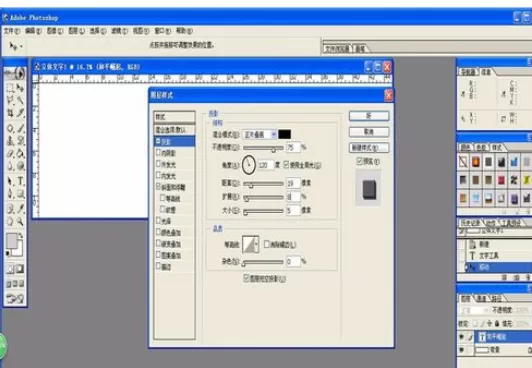Click the 取消 (Cancel) button
The width and height of the screenshot is (532, 368).
point(369,132)
